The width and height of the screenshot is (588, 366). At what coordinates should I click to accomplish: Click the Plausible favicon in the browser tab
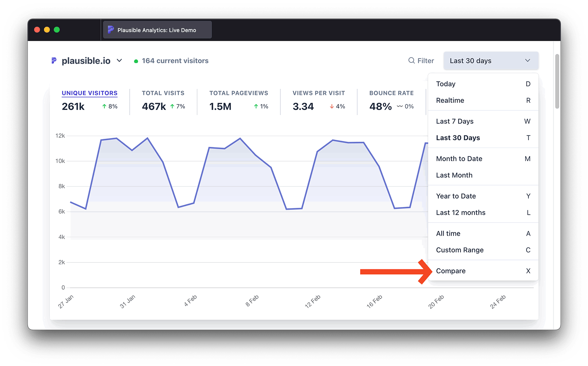coord(111,30)
